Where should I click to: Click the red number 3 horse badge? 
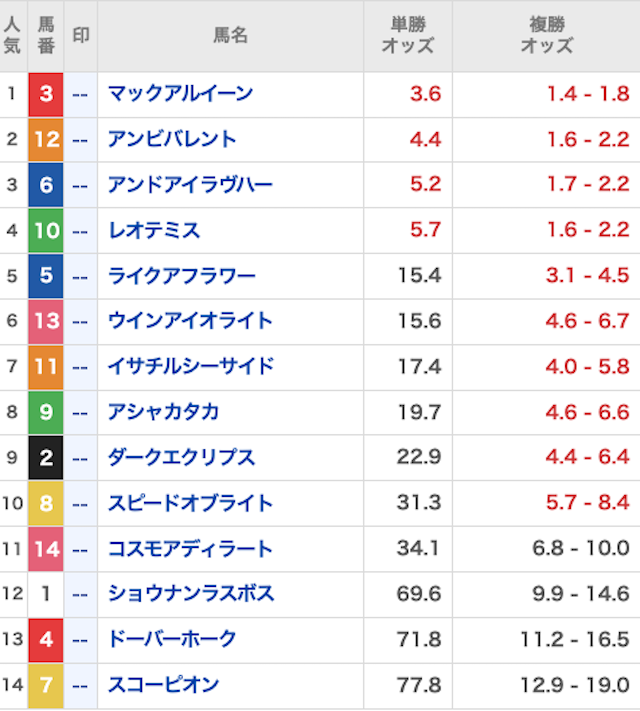click(46, 94)
